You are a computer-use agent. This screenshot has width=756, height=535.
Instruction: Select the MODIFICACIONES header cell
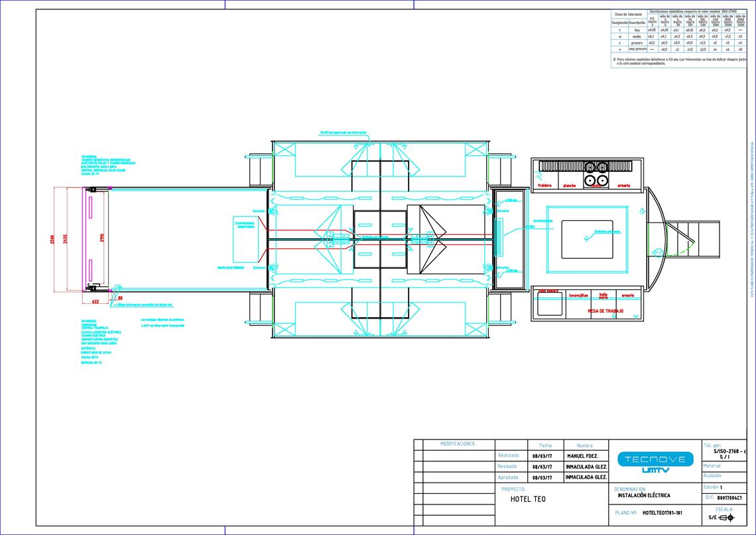(456, 443)
